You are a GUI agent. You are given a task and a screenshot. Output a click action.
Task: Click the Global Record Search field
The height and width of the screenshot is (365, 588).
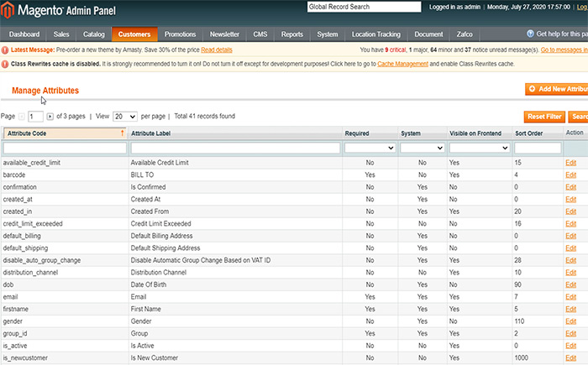click(364, 7)
